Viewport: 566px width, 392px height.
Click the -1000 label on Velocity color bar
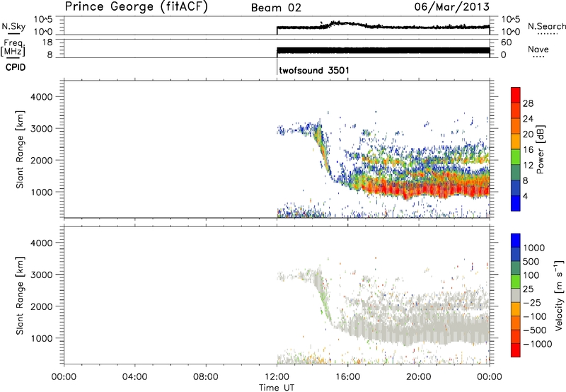(537, 344)
